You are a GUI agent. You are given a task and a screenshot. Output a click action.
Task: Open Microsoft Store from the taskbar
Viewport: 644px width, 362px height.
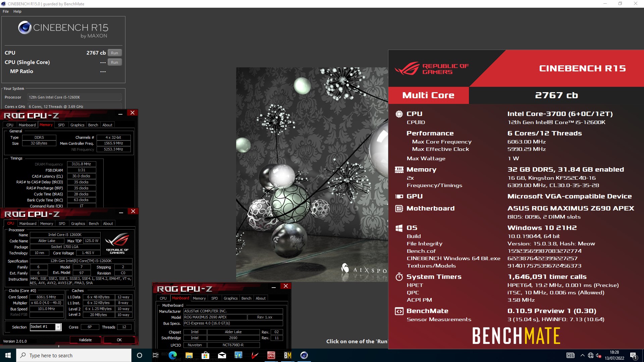(206, 355)
